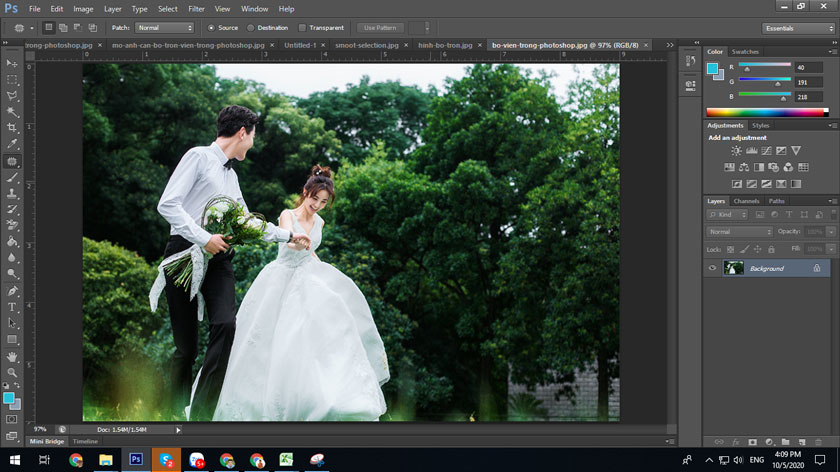
Task: Add Brightness/Contrast adjustment
Action: pos(737,151)
